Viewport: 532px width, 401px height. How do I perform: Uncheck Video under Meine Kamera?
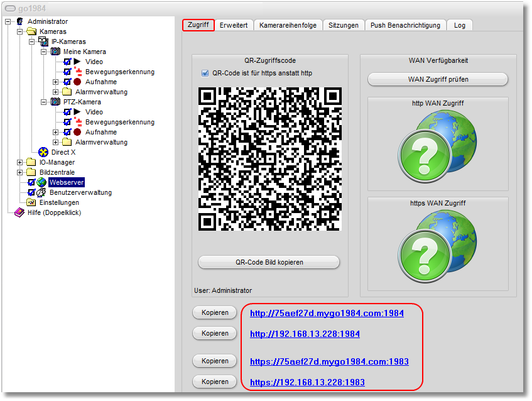(67, 62)
